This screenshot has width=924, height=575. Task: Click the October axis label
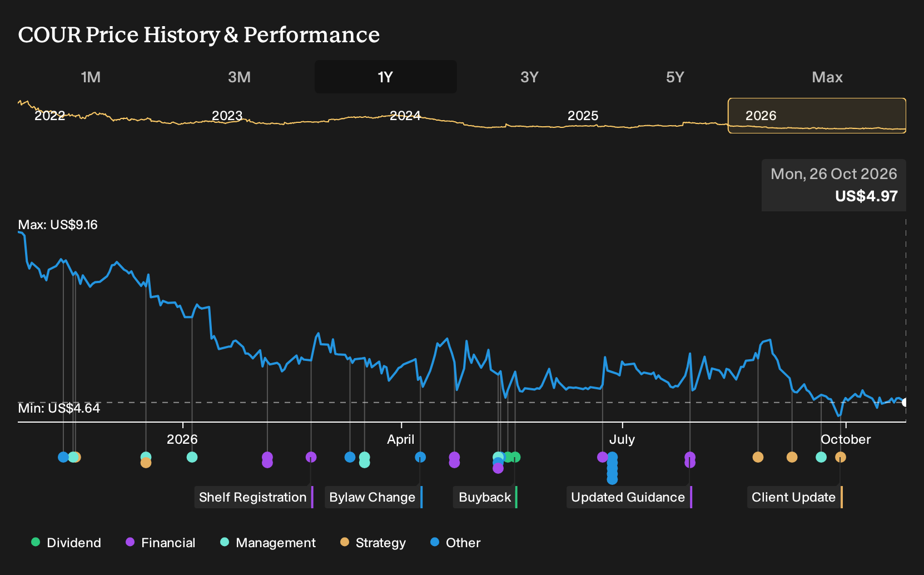pyautogui.click(x=846, y=439)
